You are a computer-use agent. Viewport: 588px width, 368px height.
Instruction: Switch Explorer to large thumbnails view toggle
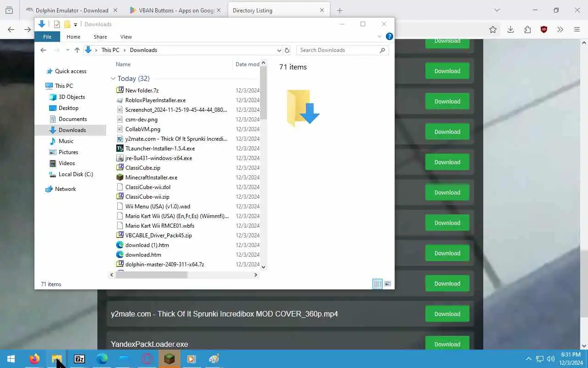(388, 284)
